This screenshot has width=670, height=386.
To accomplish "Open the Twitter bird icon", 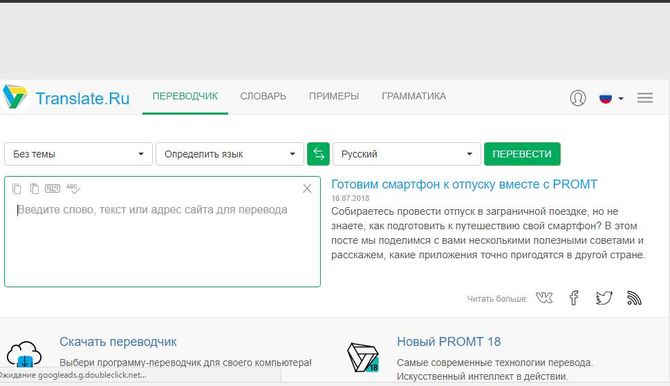I will [604, 298].
